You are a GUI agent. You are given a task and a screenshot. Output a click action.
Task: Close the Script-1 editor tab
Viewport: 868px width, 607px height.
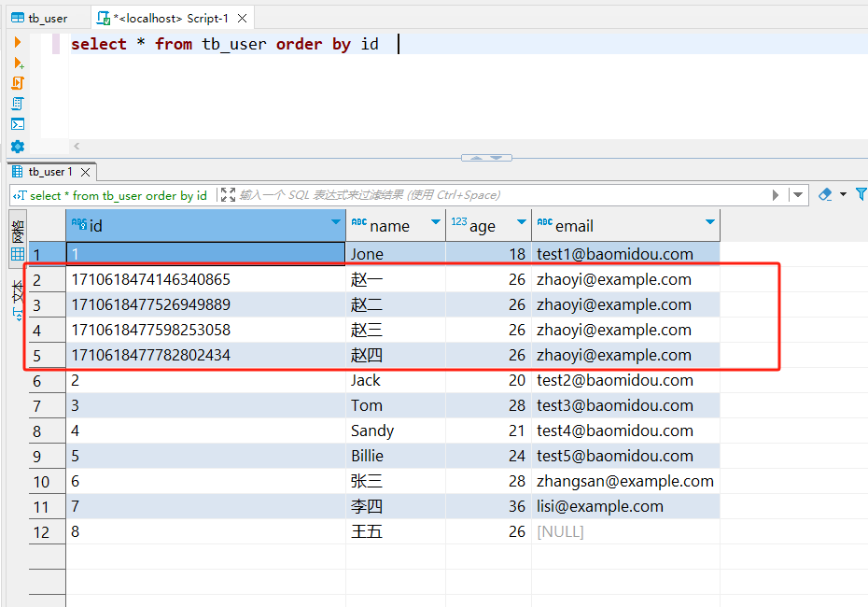[x=242, y=19]
